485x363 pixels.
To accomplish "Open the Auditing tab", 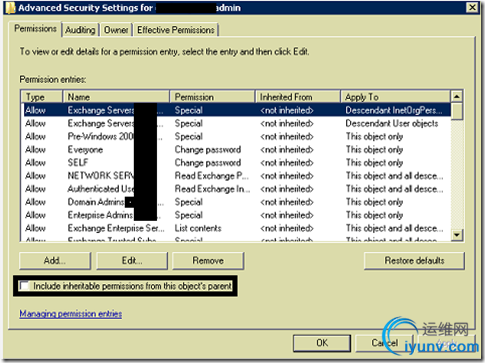I will (80, 30).
